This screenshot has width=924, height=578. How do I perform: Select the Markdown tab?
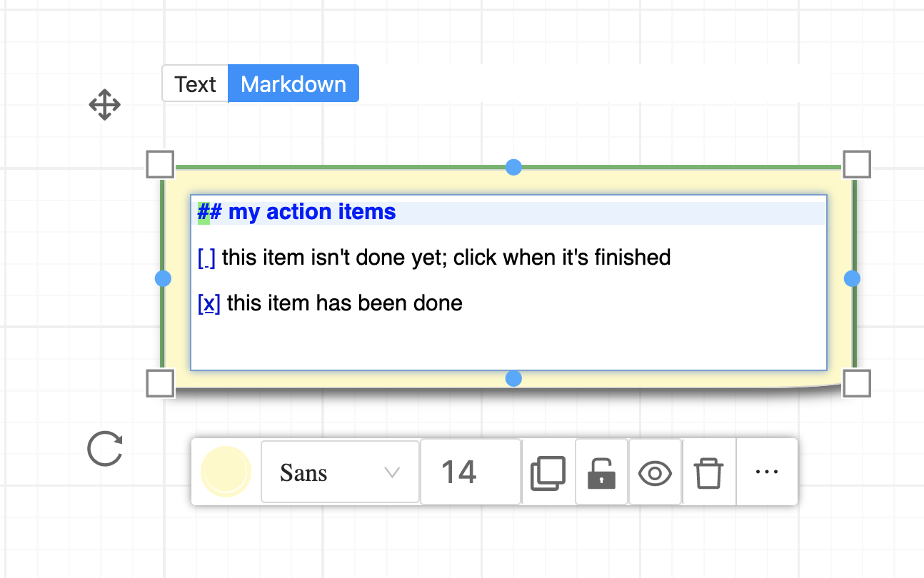293,84
